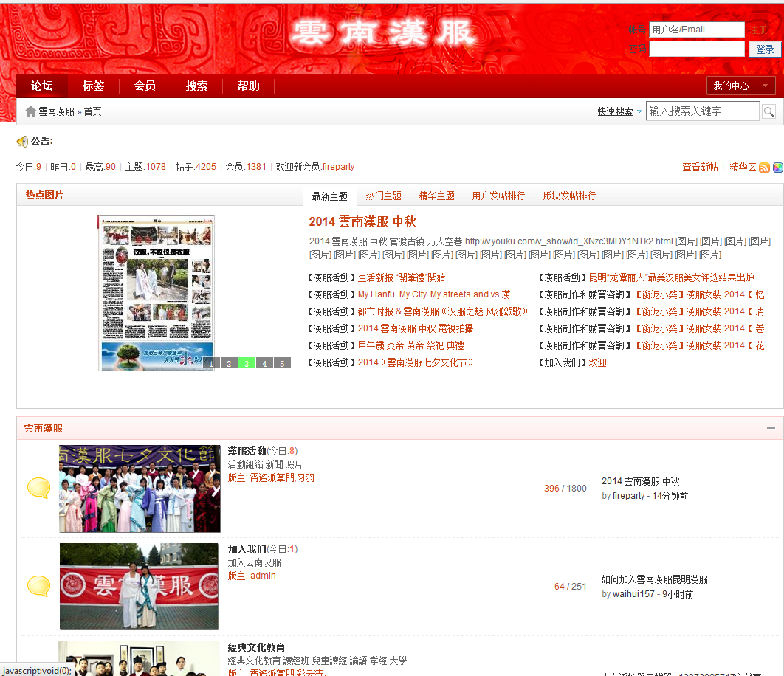This screenshot has height=676, width=784.
Task: Open waihui157 user profile link
Action: [633, 594]
